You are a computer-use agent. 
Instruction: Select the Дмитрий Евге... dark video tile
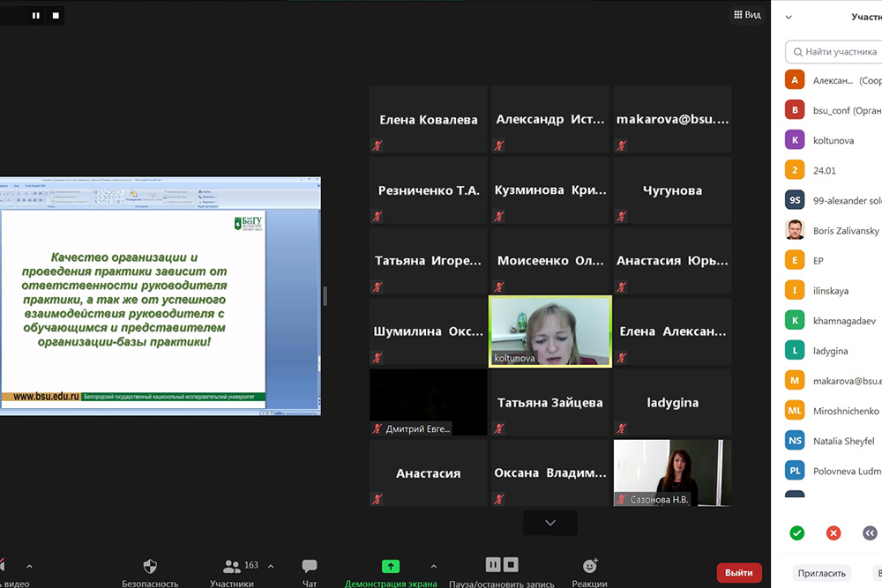pos(428,403)
